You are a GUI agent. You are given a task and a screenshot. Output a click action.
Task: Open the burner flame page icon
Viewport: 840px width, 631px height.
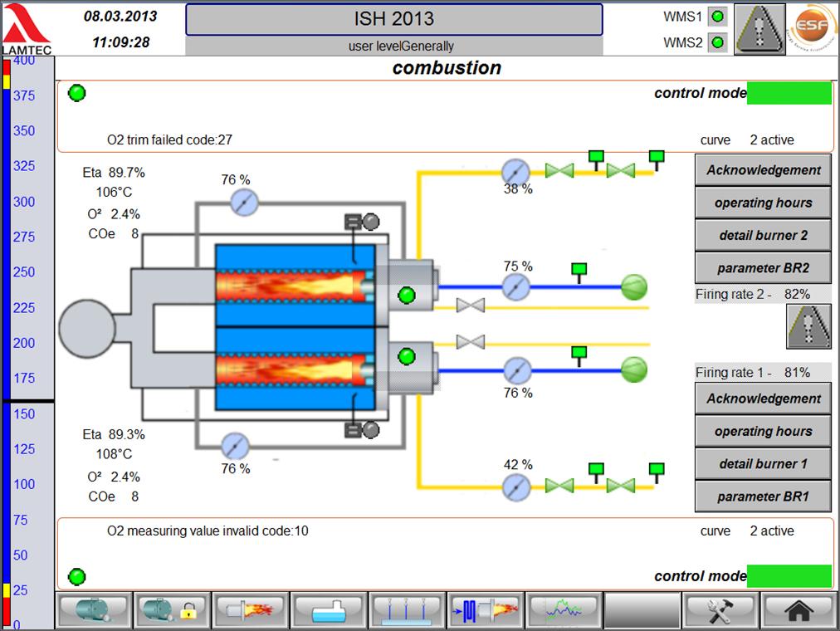pyautogui.click(x=250, y=610)
